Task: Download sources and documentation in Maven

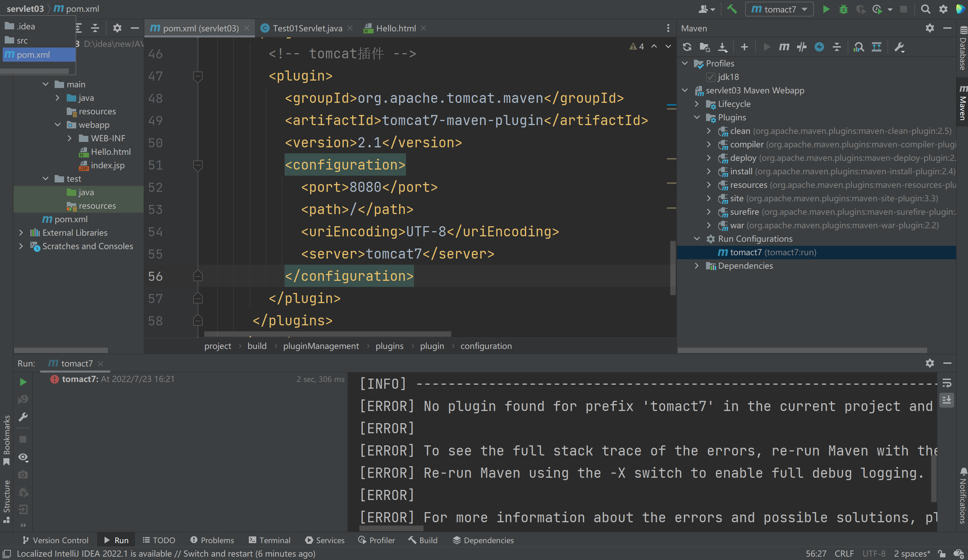Action: 723,47
